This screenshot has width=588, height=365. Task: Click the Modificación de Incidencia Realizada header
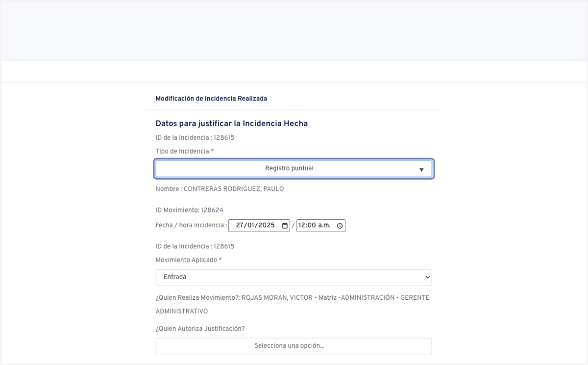[x=211, y=99]
